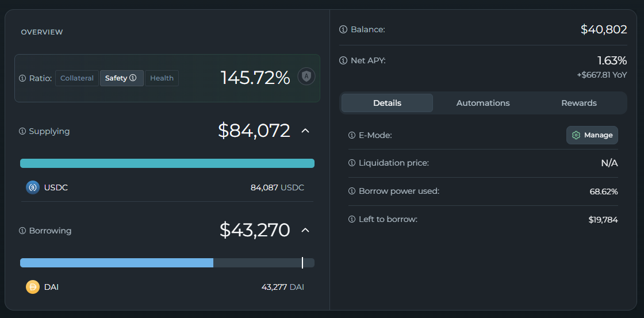
Task: Open the Details tab
Action: click(387, 103)
